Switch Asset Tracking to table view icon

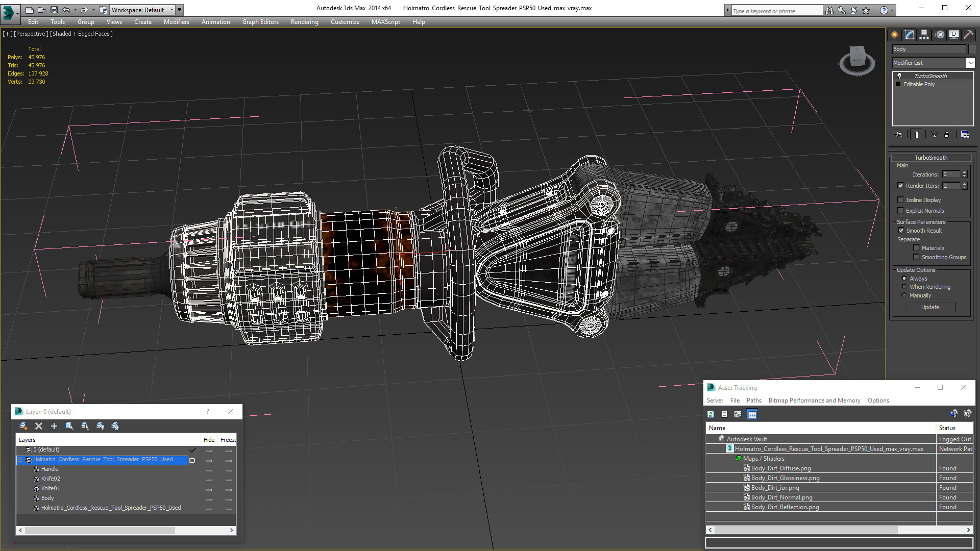(x=752, y=414)
